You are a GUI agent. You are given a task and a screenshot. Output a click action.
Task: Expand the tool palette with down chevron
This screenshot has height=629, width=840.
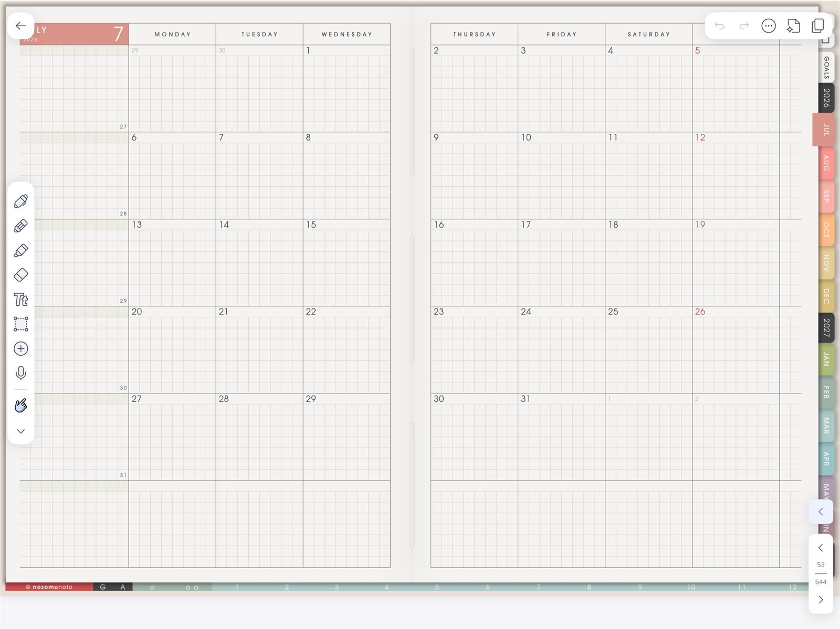point(21,431)
